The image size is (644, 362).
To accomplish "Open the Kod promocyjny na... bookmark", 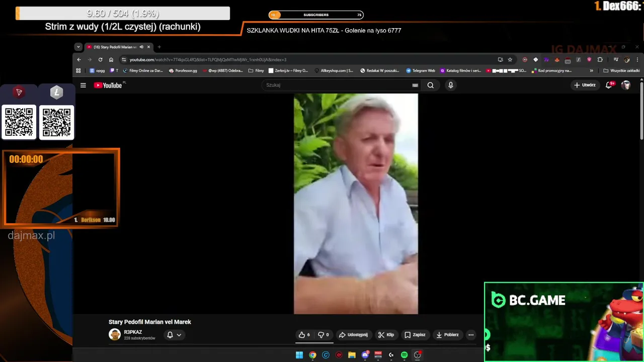I will [551, 71].
